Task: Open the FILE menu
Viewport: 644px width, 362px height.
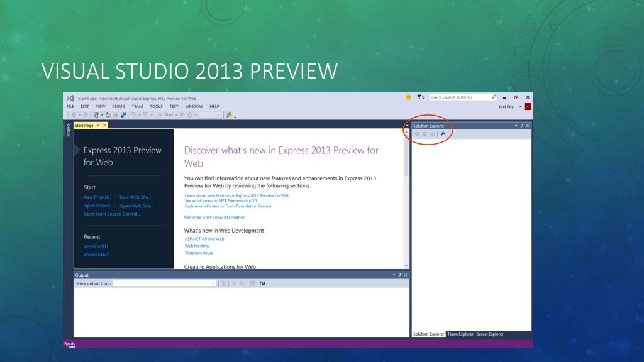Action: tap(70, 106)
